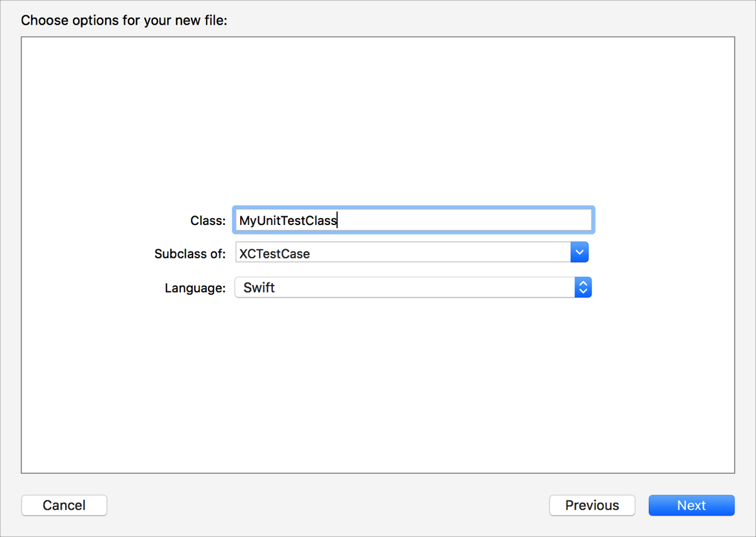Click empty area above the Class field
756x537 pixels.
tap(378, 126)
